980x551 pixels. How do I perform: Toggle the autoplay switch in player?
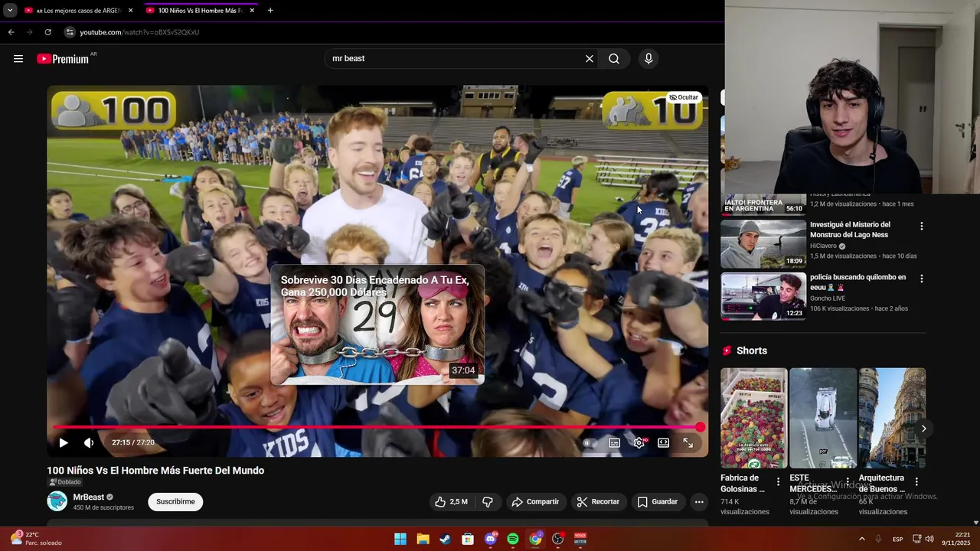pyautogui.click(x=588, y=442)
